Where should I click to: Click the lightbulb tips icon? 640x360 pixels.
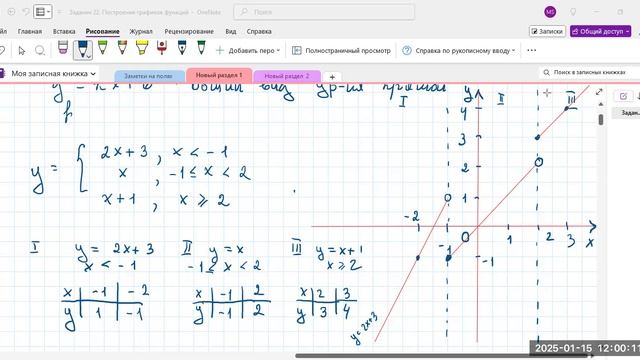(573, 12)
